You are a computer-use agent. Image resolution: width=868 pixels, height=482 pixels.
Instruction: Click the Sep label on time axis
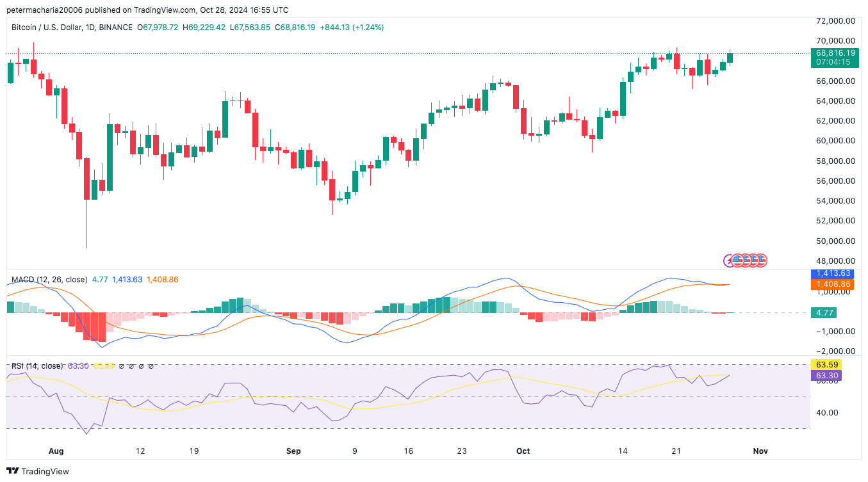tap(293, 451)
